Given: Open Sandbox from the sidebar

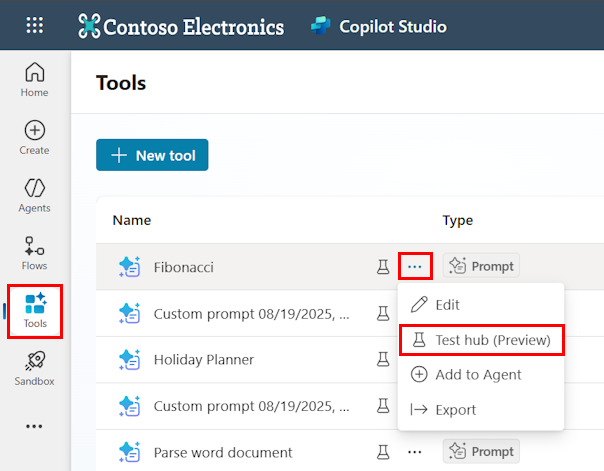Looking at the screenshot, I should point(34,368).
